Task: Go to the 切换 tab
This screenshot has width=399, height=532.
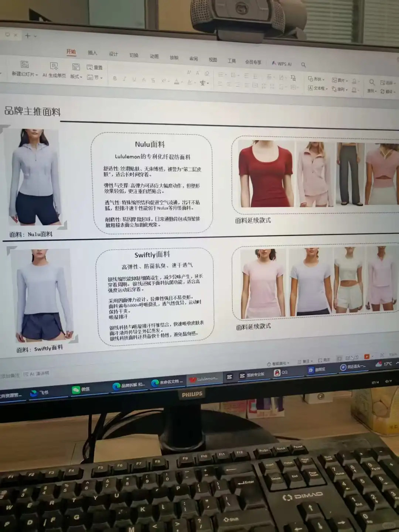Action: (134, 55)
